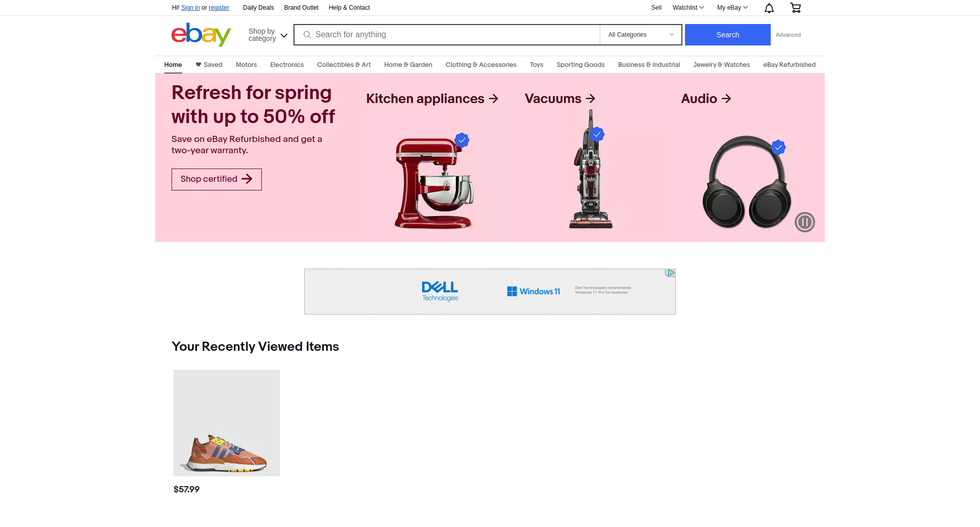Screen dimensions: 980x527
Task: Pause the banner carousel
Action: pyautogui.click(x=805, y=222)
